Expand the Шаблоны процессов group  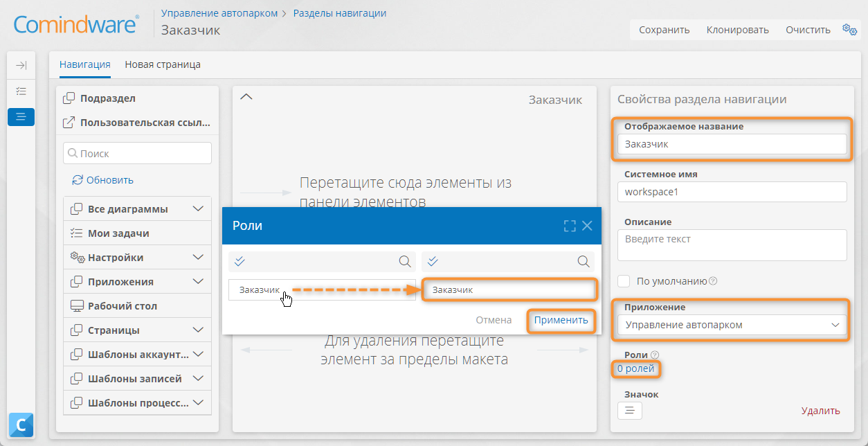coord(198,402)
